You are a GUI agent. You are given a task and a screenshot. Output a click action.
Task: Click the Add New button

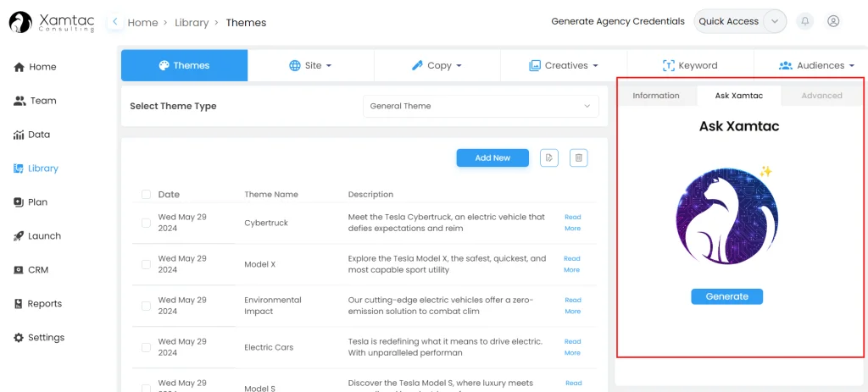click(492, 157)
